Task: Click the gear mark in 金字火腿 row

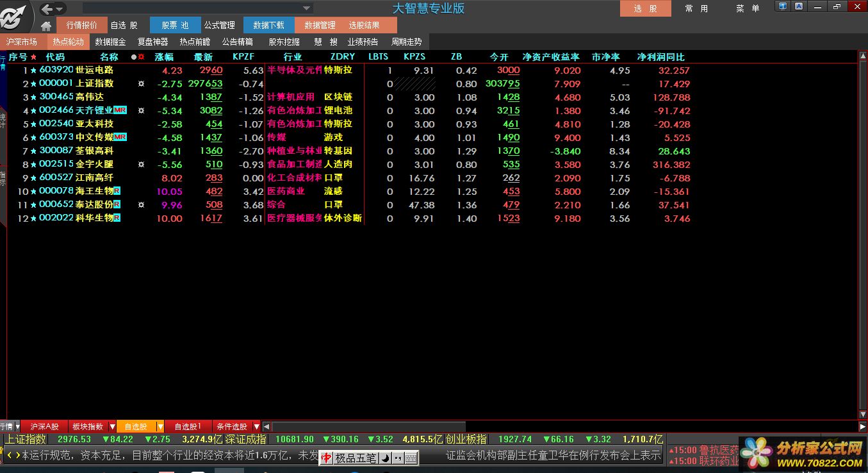Action: 141,165
